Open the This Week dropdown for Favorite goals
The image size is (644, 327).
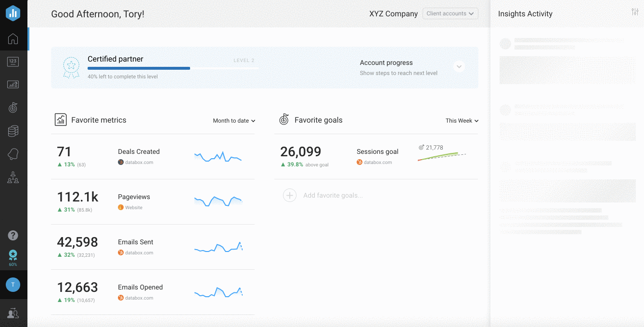(x=462, y=121)
